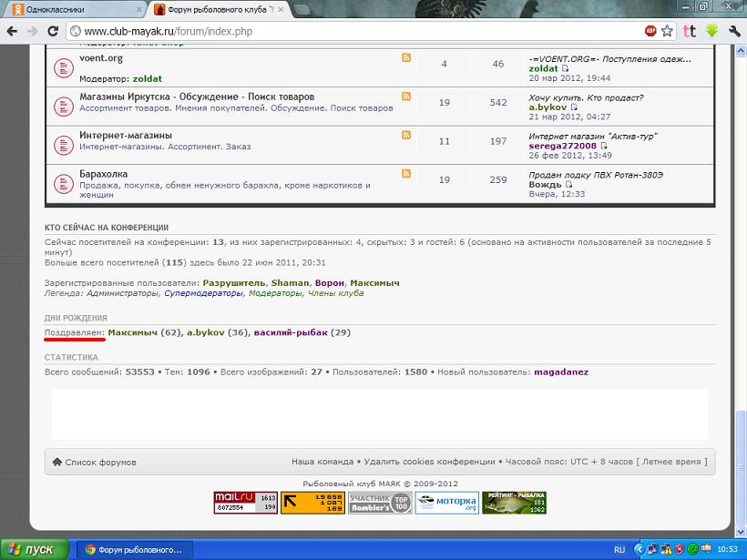
Task: Click the mail.ru rating counter banner
Action: [245, 503]
